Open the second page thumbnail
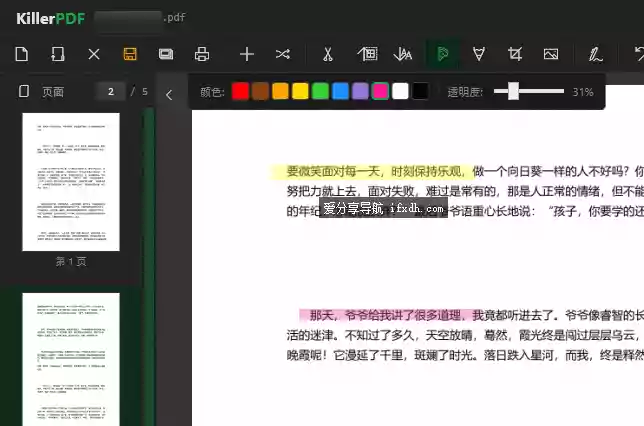The image size is (644, 426). pos(71,359)
